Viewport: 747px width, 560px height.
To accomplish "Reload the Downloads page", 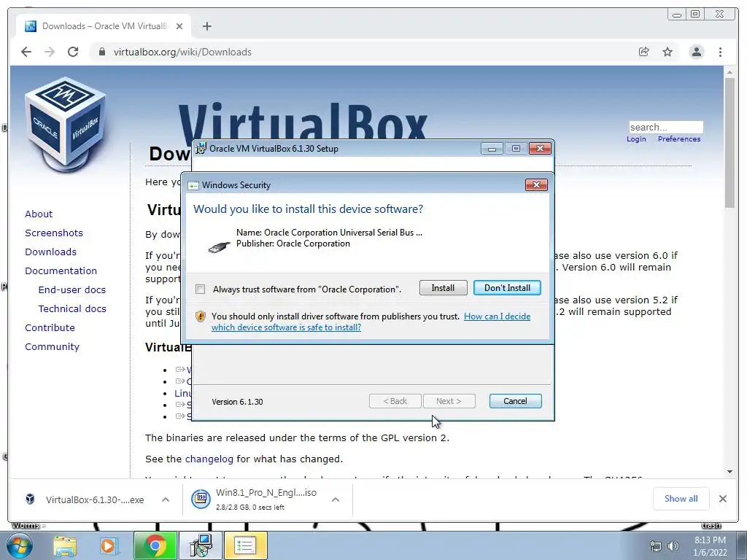I will [x=73, y=52].
